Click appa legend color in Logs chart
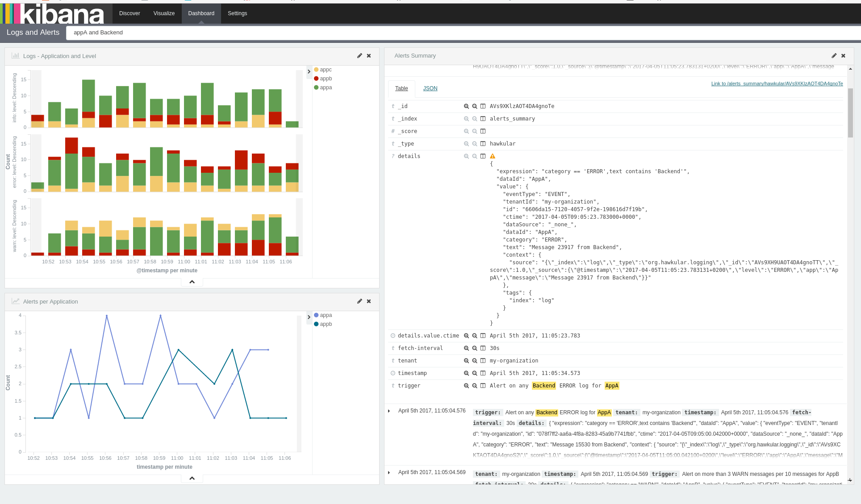Screen dimensions: 861x504 (316, 87)
